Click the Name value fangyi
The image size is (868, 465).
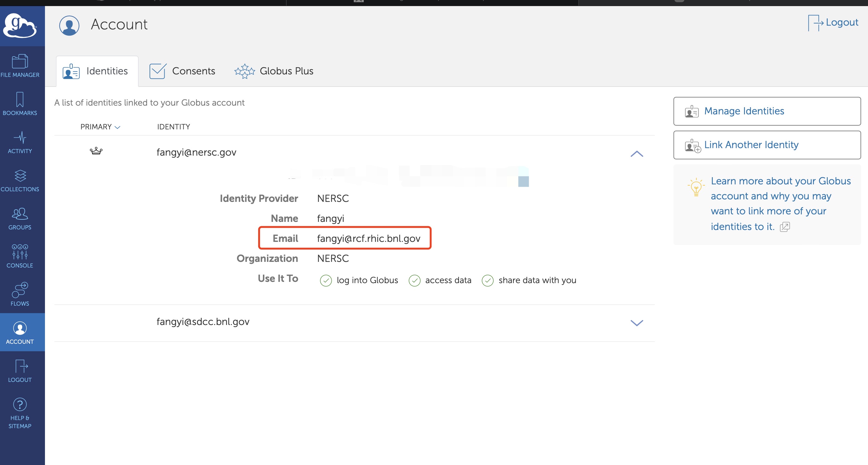coord(331,219)
